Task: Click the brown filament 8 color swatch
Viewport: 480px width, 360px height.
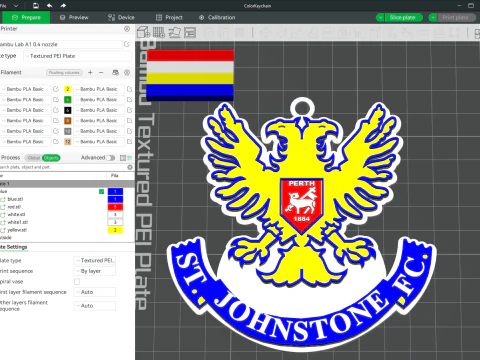Action: tap(68, 121)
